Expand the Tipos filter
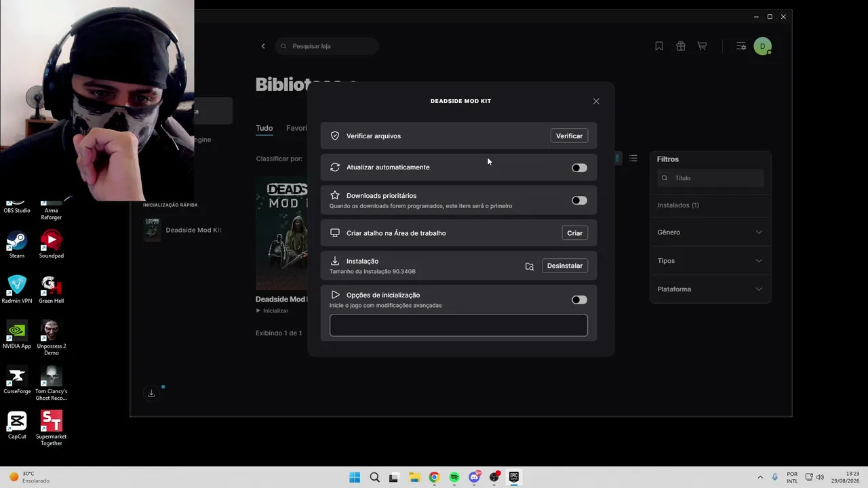The width and height of the screenshot is (868, 488). [710, 261]
